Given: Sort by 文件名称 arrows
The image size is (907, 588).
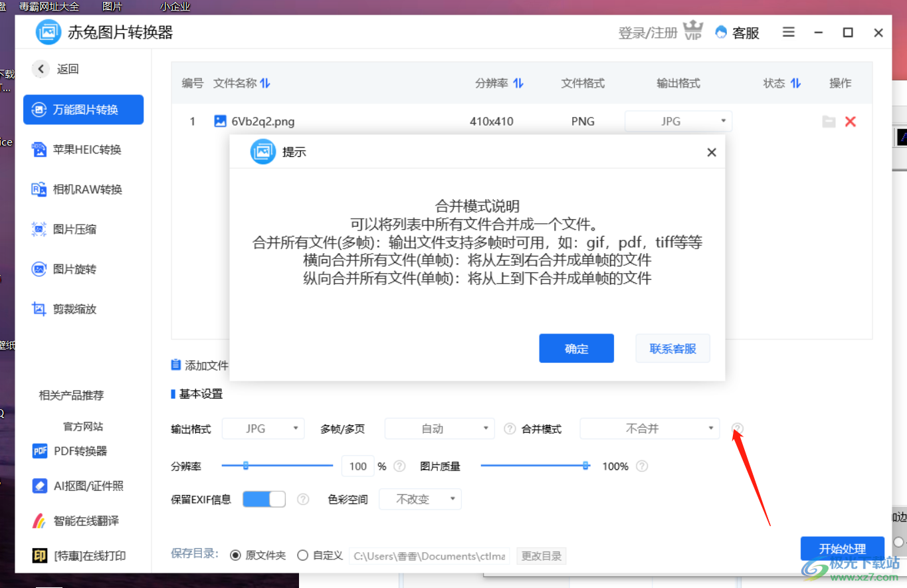Looking at the screenshot, I should tap(265, 83).
